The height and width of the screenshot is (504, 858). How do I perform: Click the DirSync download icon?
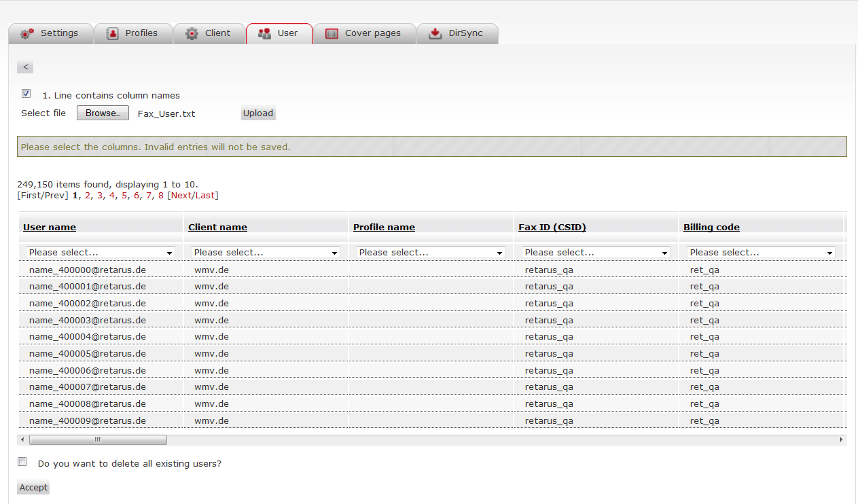(x=435, y=33)
